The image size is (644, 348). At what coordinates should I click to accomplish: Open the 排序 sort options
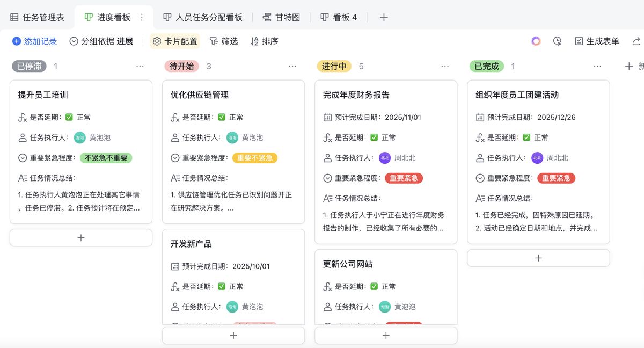(x=265, y=41)
